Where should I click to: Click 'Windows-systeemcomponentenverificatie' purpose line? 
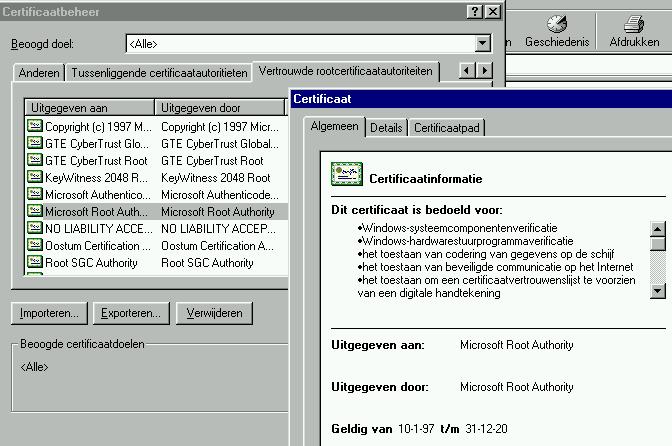click(x=457, y=228)
